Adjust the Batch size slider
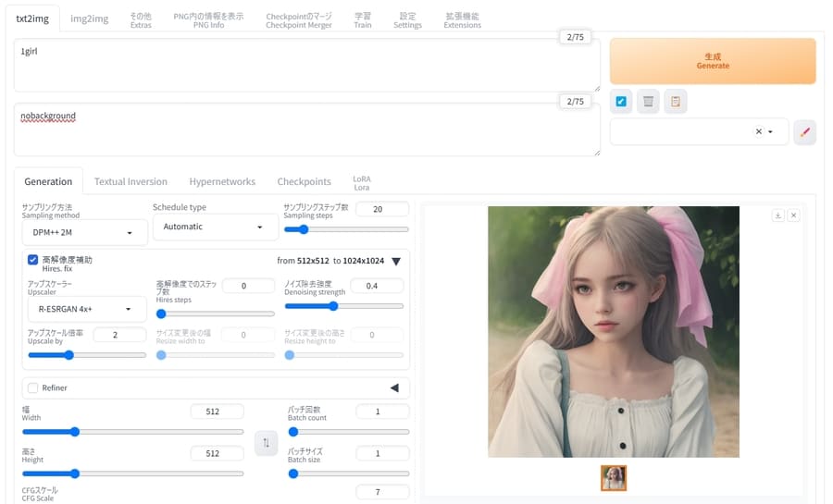The width and height of the screenshot is (833, 504). 349,473
